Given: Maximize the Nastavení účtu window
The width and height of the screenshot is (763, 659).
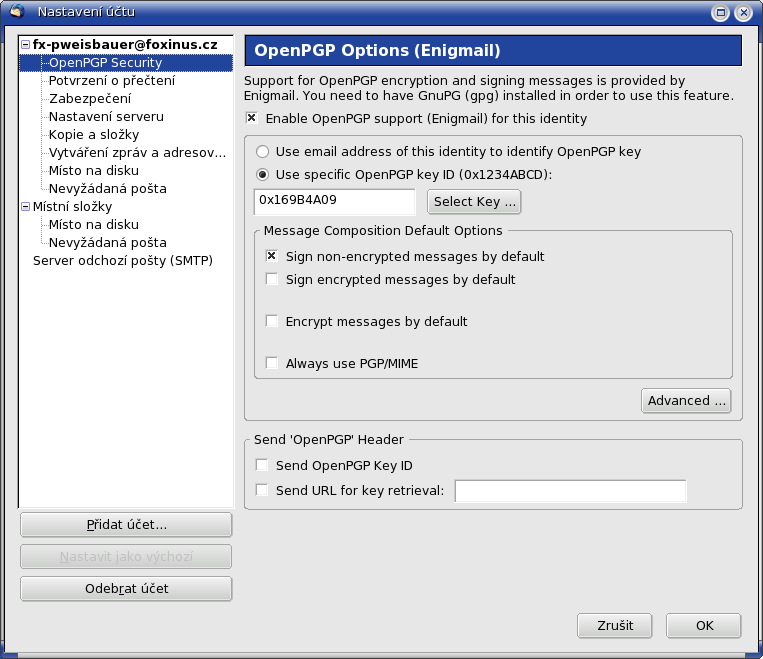Looking at the screenshot, I should tap(720, 13).
